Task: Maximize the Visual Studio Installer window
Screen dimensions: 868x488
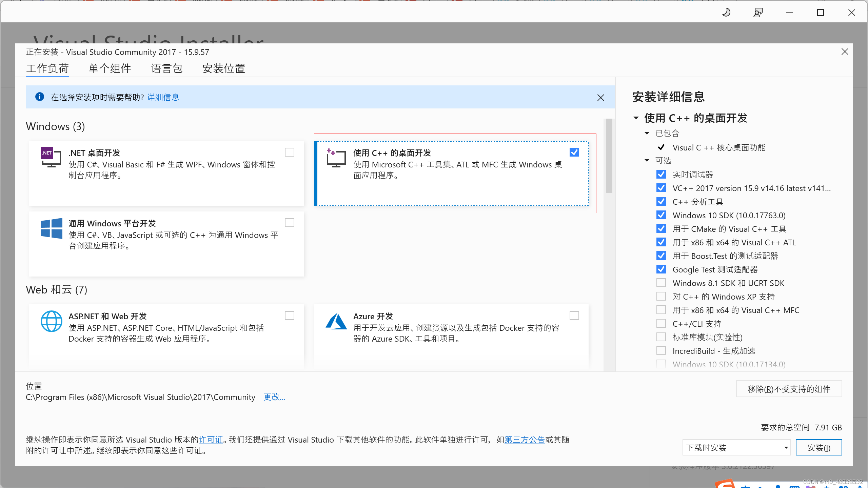Action: click(x=821, y=13)
